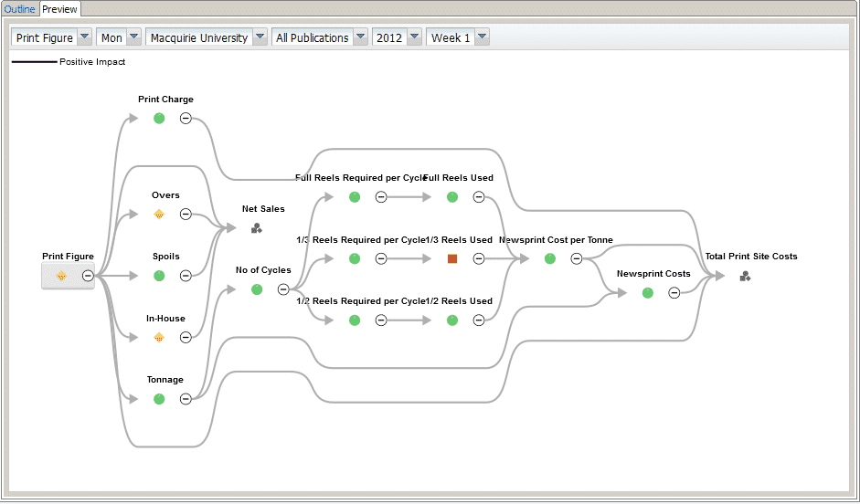Viewport: 860px width, 504px height.
Task: Expand the 2012 year dropdown
Action: click(x=414, y=37)
